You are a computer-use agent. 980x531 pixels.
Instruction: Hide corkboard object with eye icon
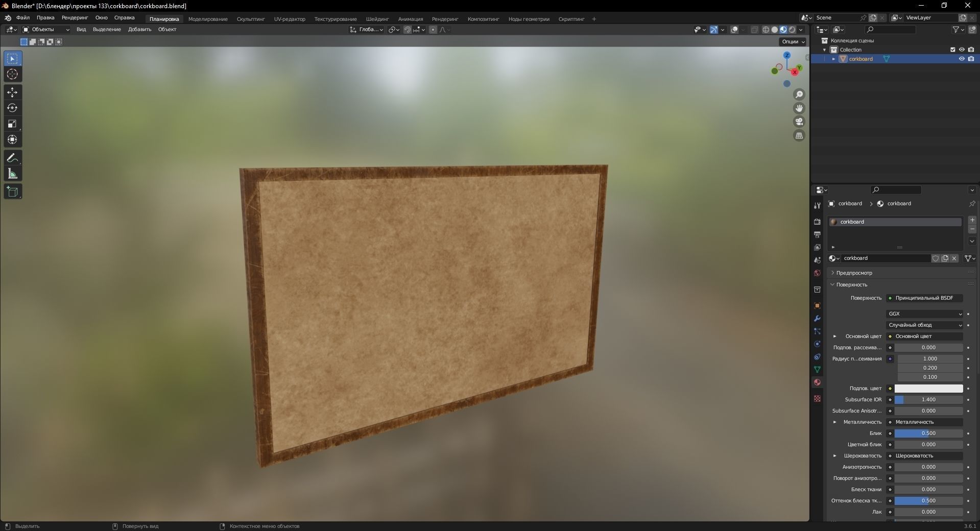pos(962,59)
